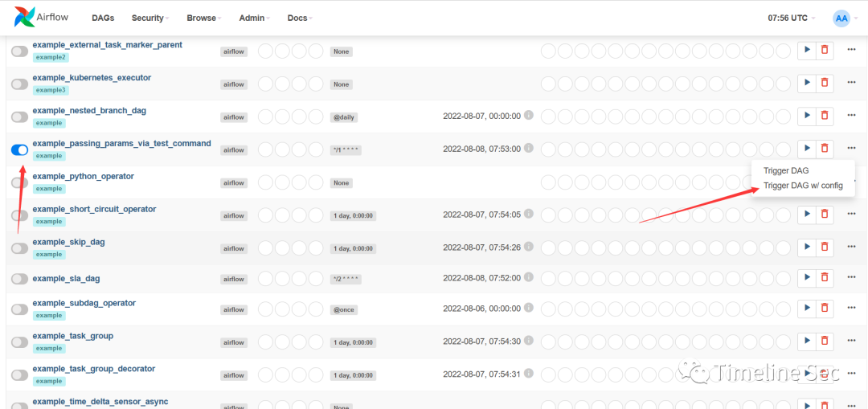Screen dimensions: 868x409
Task: Click the trash icon for example_sla_dag
Action: [825, 276]
